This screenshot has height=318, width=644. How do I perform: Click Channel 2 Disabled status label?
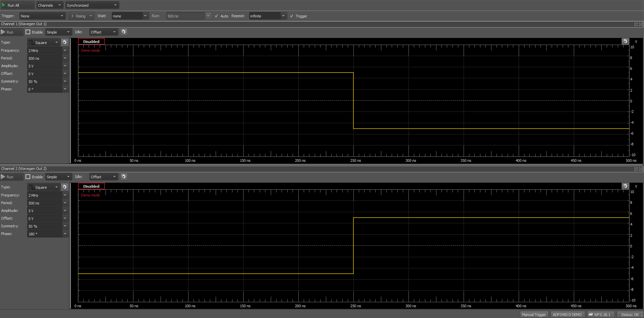[91, 186]
